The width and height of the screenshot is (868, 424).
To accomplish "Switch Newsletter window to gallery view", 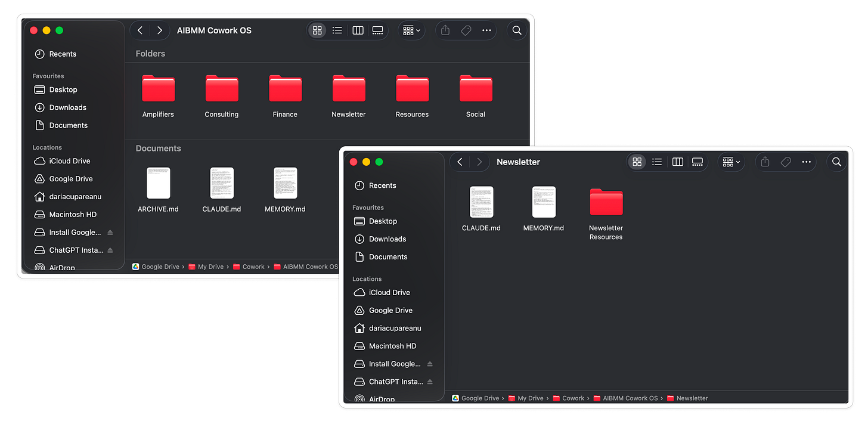I will click(697, 162).
